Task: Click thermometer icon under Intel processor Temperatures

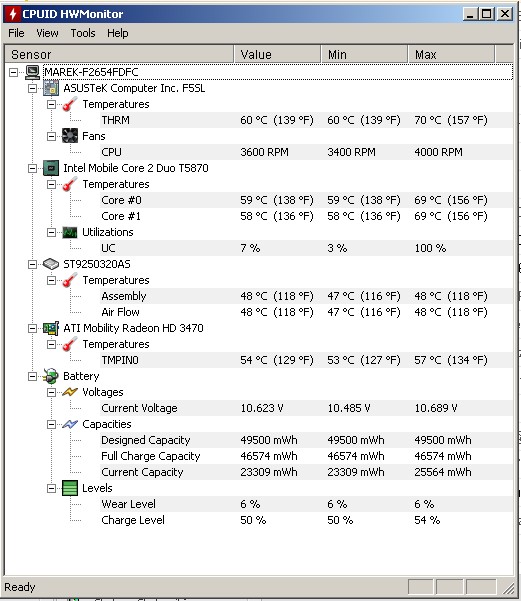Action: pos(70,184)
